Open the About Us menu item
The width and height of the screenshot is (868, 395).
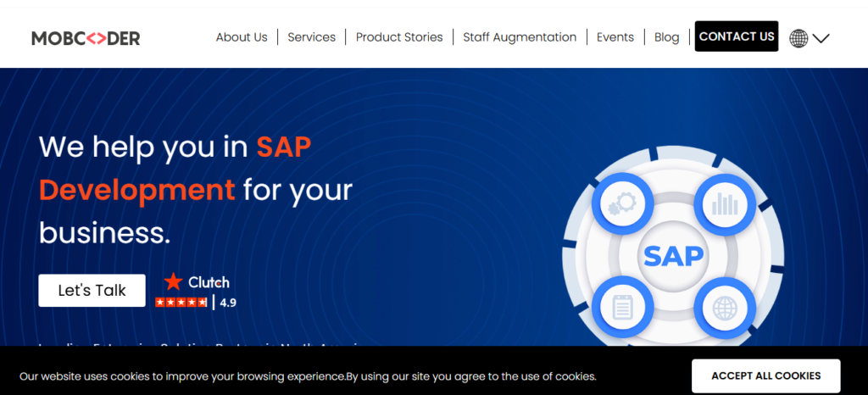pyautogui.click(x=242, y=37)
